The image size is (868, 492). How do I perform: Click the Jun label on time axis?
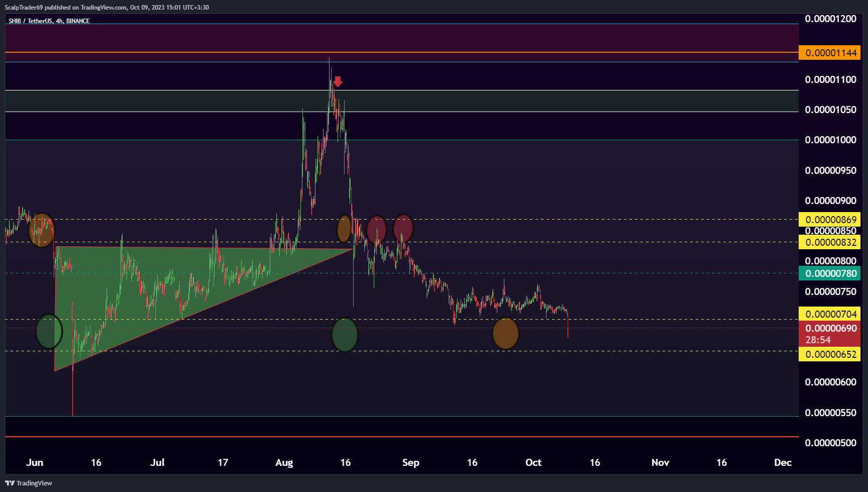[35, 462]
